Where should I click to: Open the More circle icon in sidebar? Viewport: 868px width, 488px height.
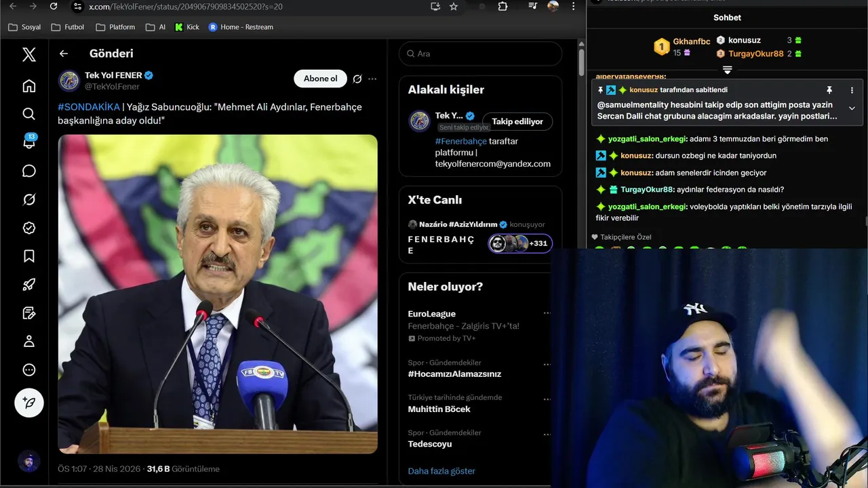(28, 369)
